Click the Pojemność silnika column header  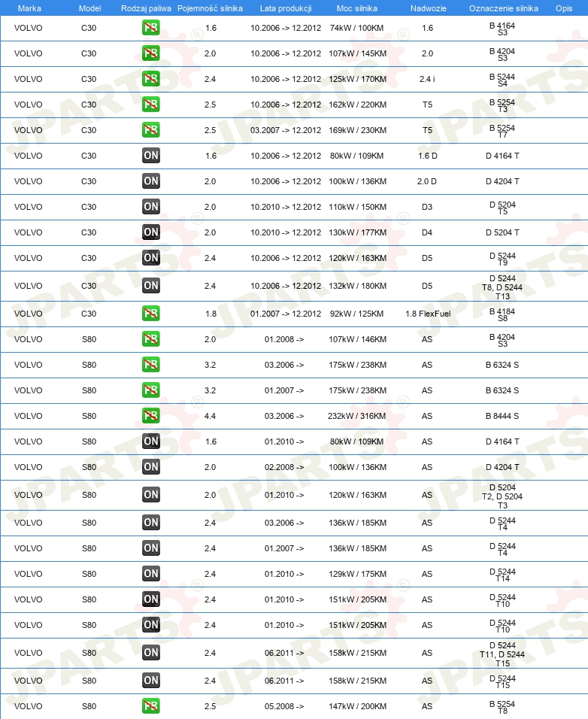tap(210, 8)
